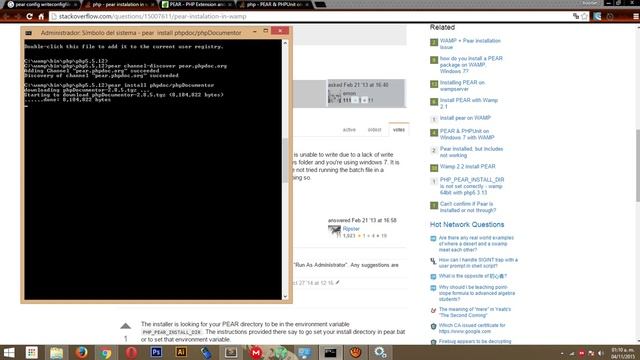Sort answers by the oldest tab
This screenshot has height=360, width=640.
[374, 130]
